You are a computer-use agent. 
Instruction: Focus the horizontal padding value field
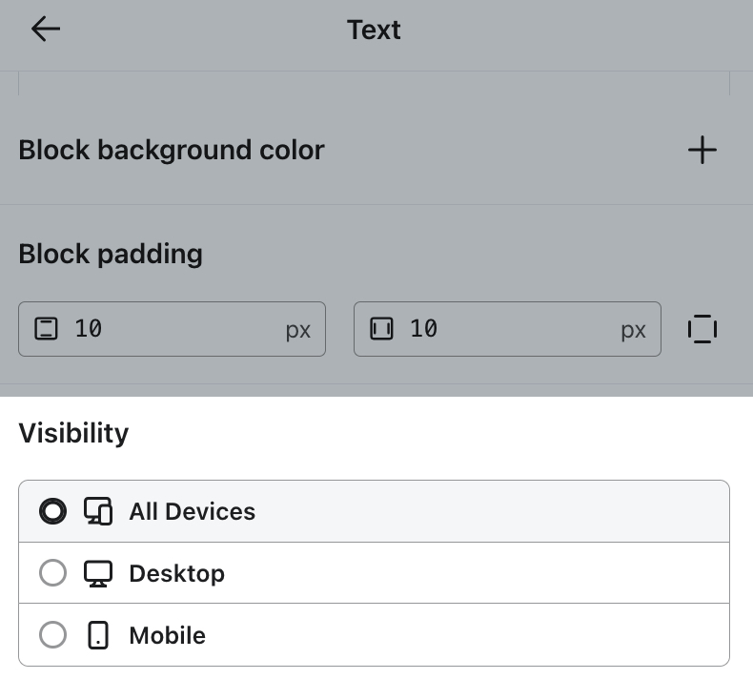505,329
